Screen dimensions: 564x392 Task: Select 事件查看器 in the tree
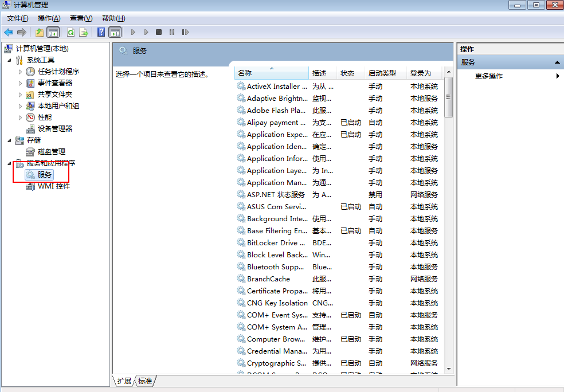click(x=55, y=83)
